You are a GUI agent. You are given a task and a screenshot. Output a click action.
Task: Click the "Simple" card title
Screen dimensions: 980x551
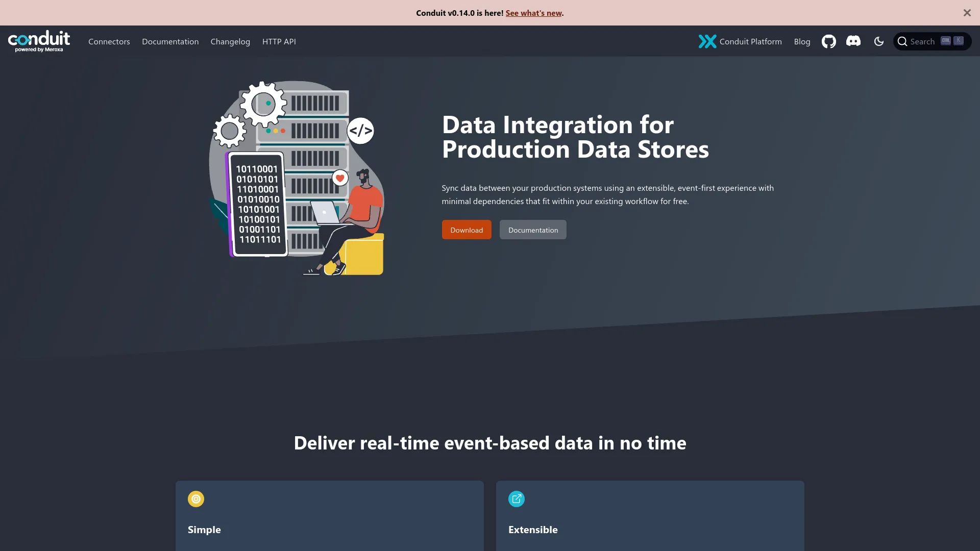[204, 530]
